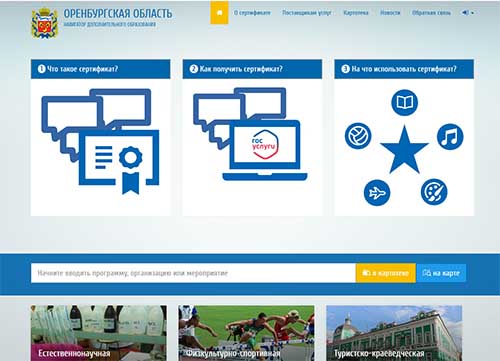Click the paint palette icon

tap(434, 192)
